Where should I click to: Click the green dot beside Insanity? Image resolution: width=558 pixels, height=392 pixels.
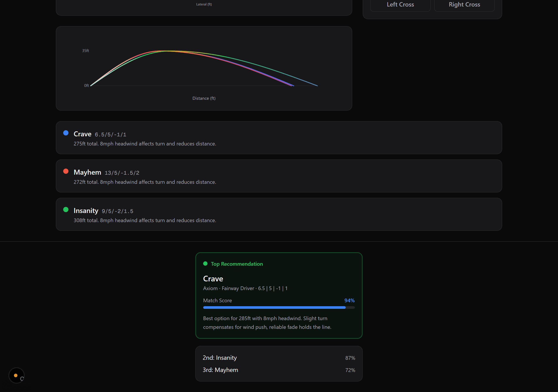coord(66,209)
